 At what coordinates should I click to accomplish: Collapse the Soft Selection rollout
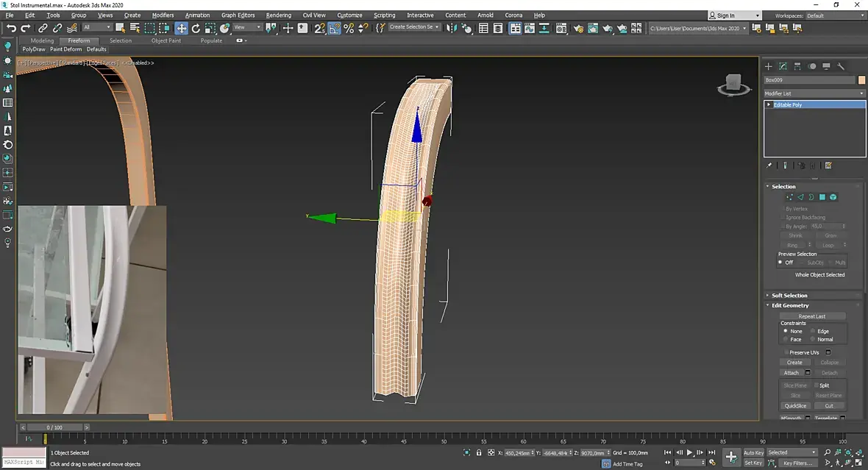click(789, 296)
